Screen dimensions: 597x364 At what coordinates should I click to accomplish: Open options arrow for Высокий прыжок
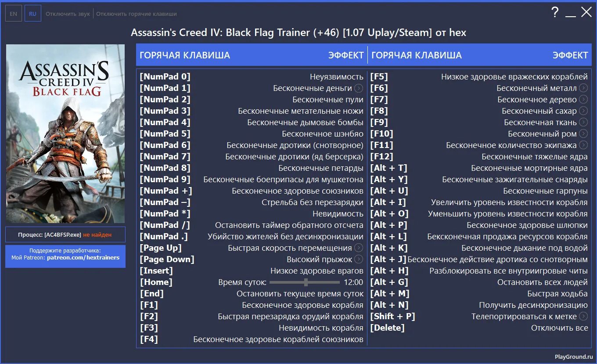tap(359, 259)
